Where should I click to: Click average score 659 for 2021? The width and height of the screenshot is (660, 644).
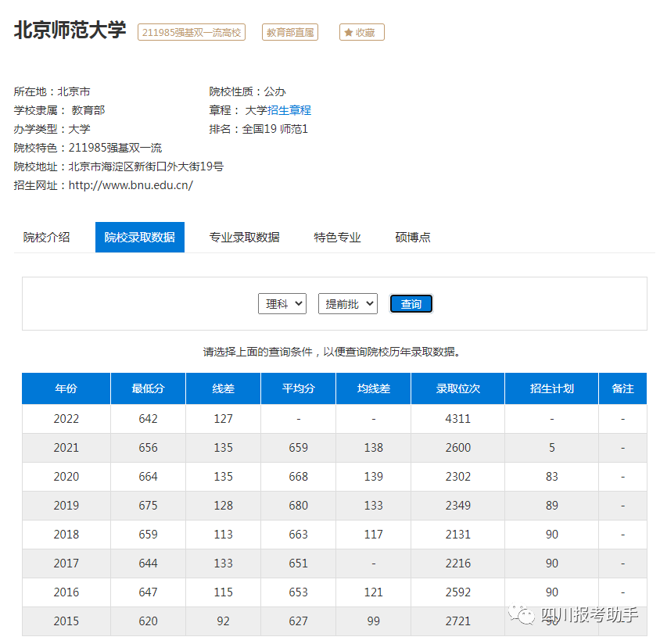299,448
